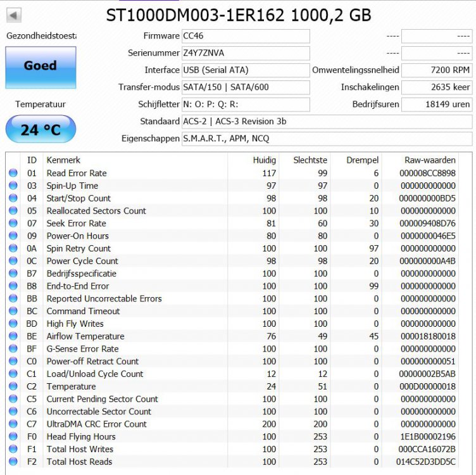This screenshot has height=475, width=476.
Task: Select the Seek Error Rate attribute name
Action: (x=76, y=223)
